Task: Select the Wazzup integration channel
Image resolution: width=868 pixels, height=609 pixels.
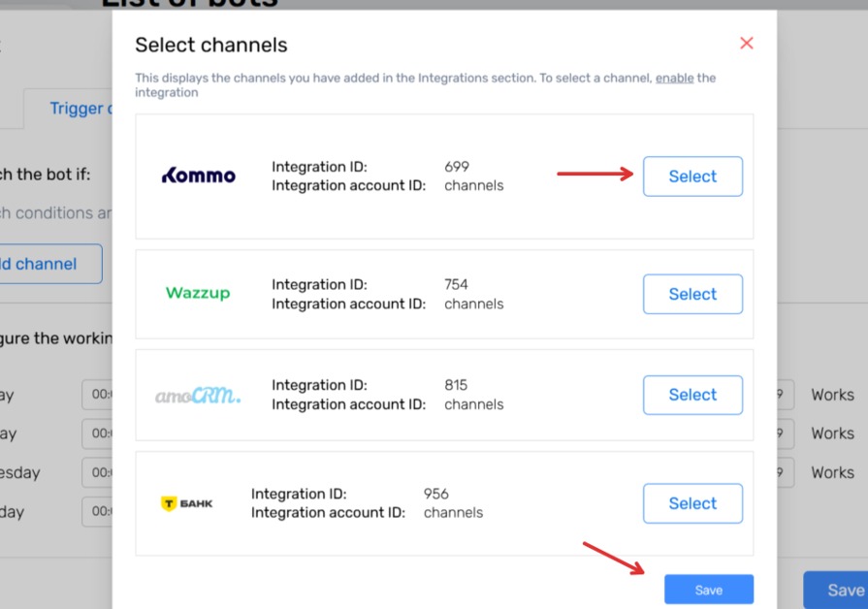Action: coord(692,294)
